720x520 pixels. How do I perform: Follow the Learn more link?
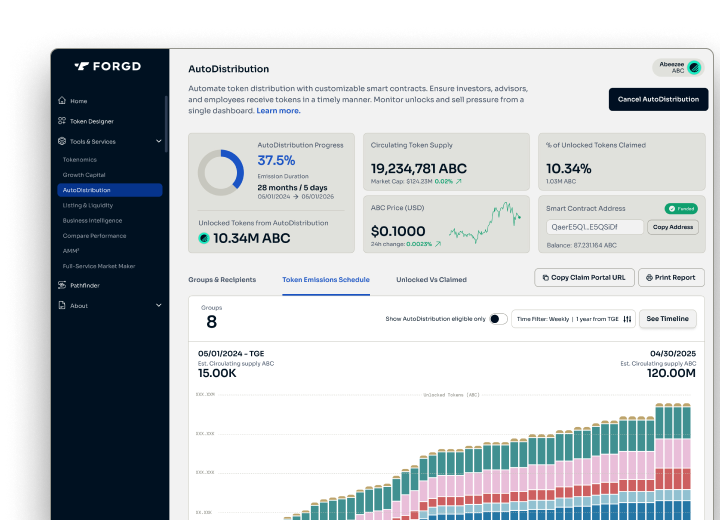tap(278, 111)
